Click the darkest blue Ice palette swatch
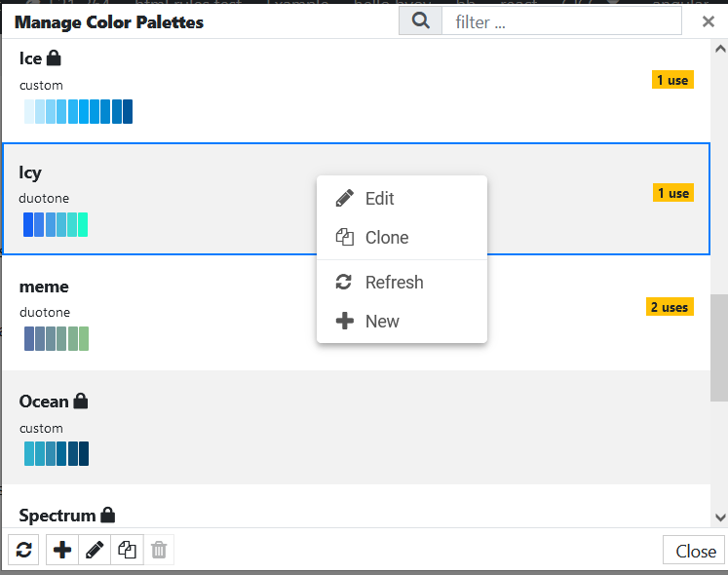 [x=128, y=111]
